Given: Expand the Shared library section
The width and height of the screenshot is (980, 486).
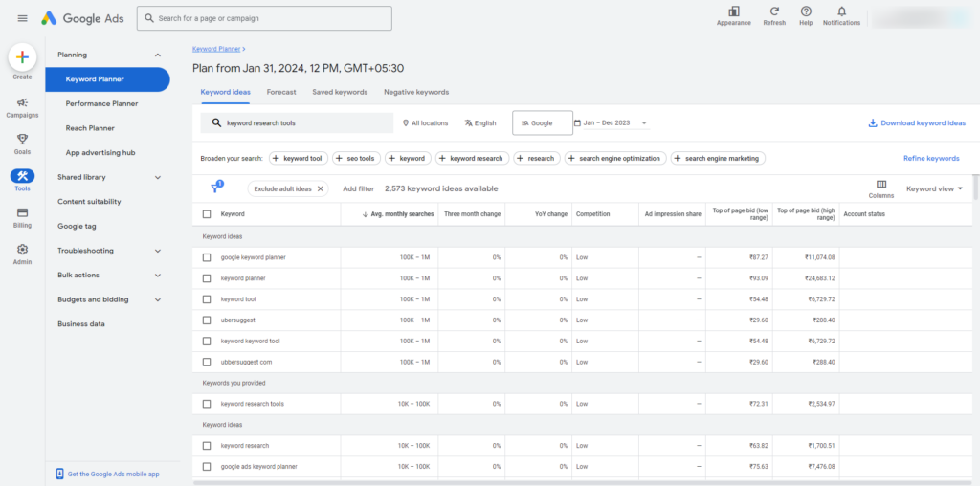Looking at the screenshot, I should pyautogui.click(x=158, y=177).
